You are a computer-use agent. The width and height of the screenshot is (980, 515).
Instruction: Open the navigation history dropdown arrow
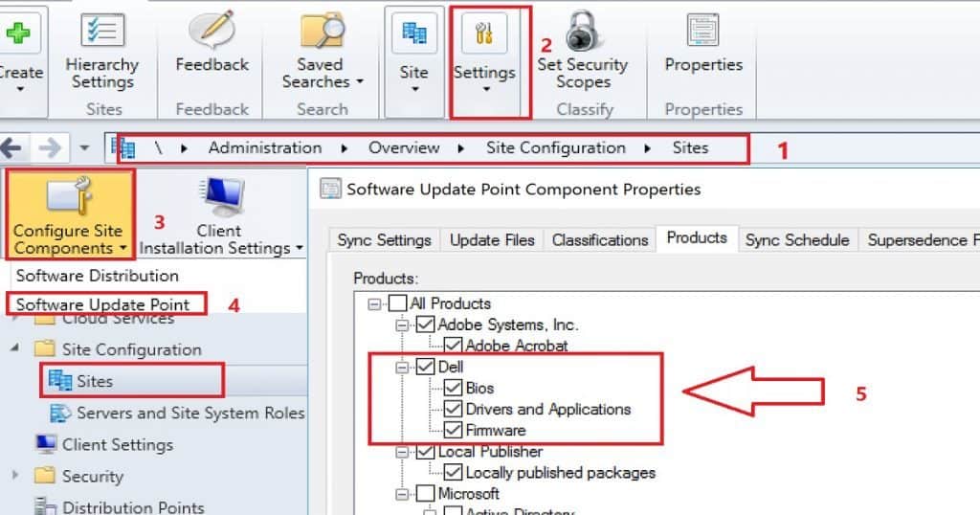[x=84, y=148]
